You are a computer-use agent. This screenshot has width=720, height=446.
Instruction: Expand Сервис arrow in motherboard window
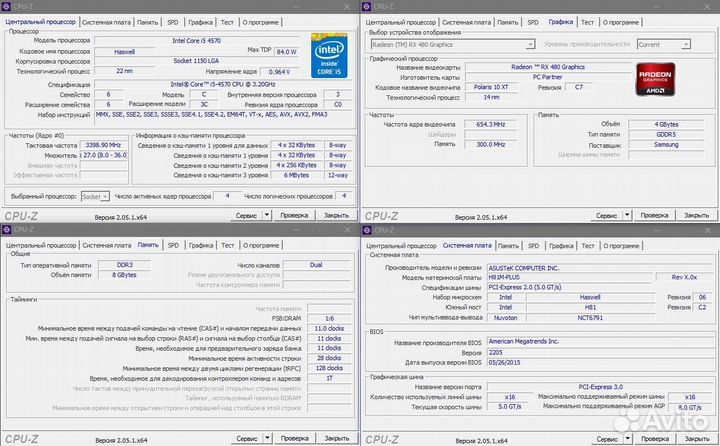628,439
